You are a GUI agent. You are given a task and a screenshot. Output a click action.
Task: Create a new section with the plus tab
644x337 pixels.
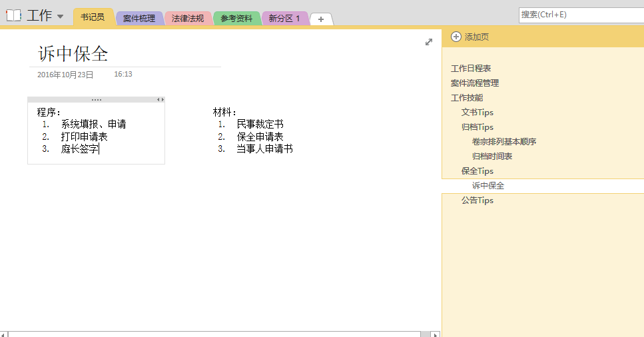(x=321, y=19)
